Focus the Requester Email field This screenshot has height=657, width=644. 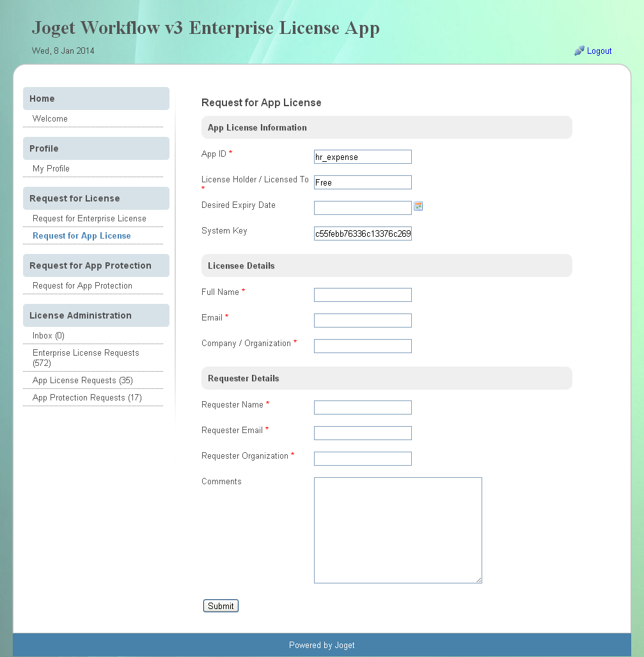[x=363, y=433]
